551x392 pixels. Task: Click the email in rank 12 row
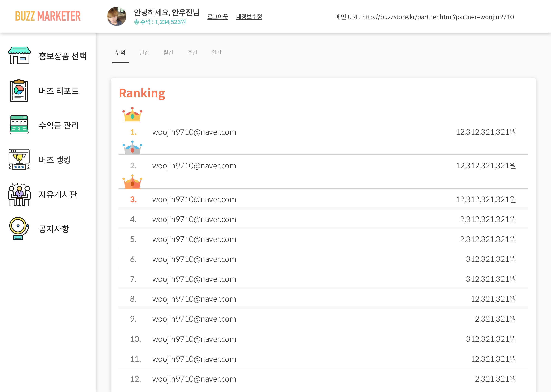tap(194, 379)
